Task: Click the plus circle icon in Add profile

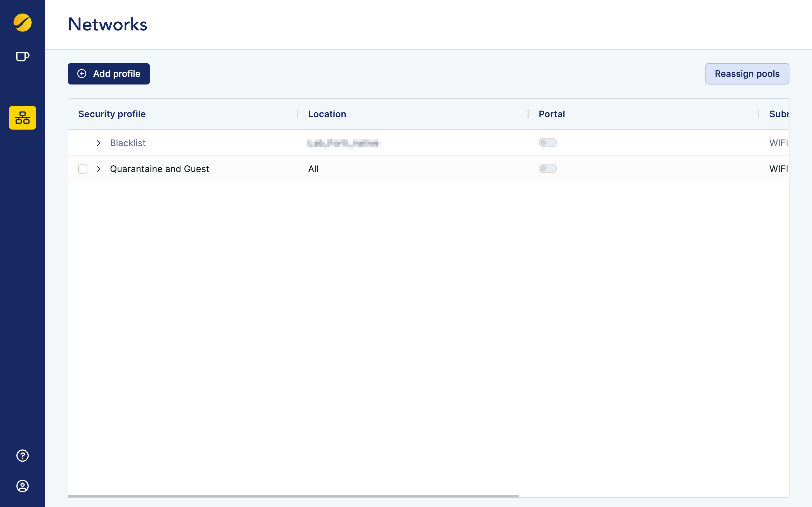Action: click(x=82, y=74)
